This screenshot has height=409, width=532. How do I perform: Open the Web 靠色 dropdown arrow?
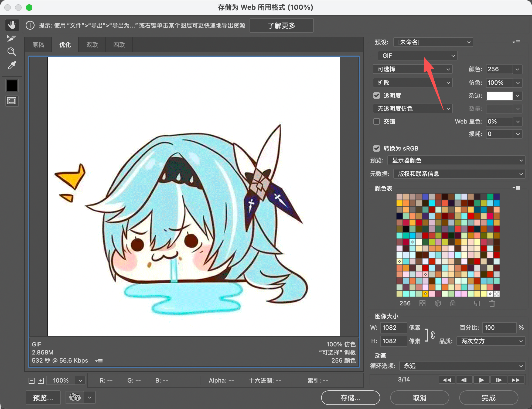[x=517, y=121]
